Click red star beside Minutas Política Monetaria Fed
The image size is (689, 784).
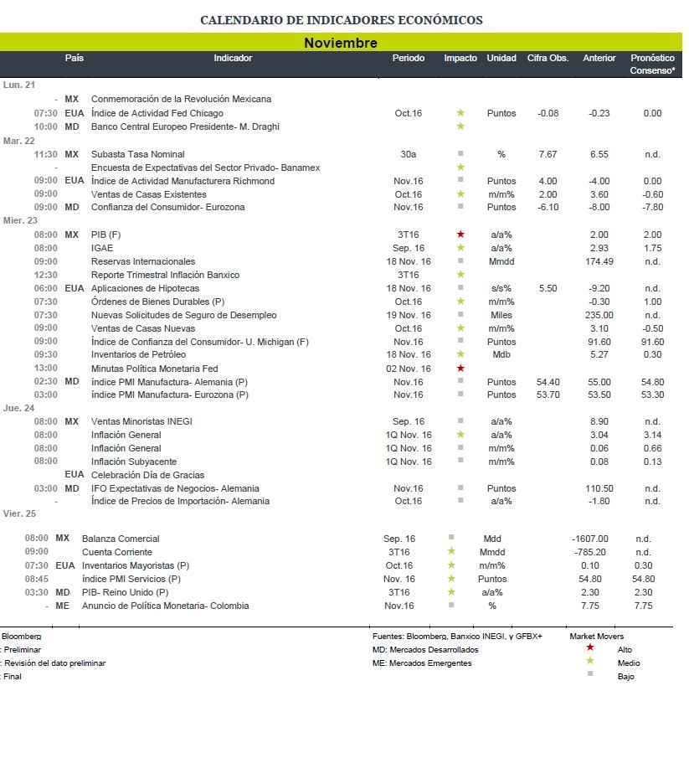[x=460, y=368]
